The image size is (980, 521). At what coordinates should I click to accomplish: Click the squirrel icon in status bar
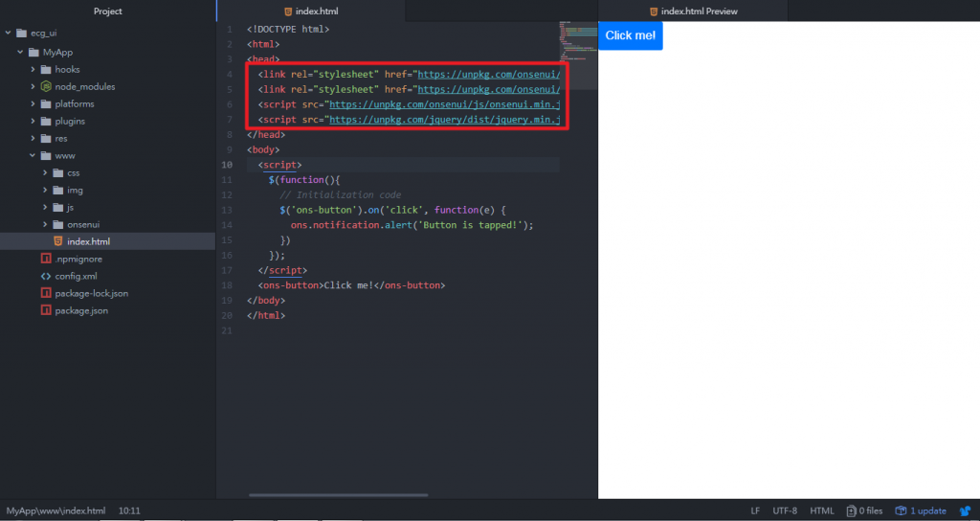[965, 511]
